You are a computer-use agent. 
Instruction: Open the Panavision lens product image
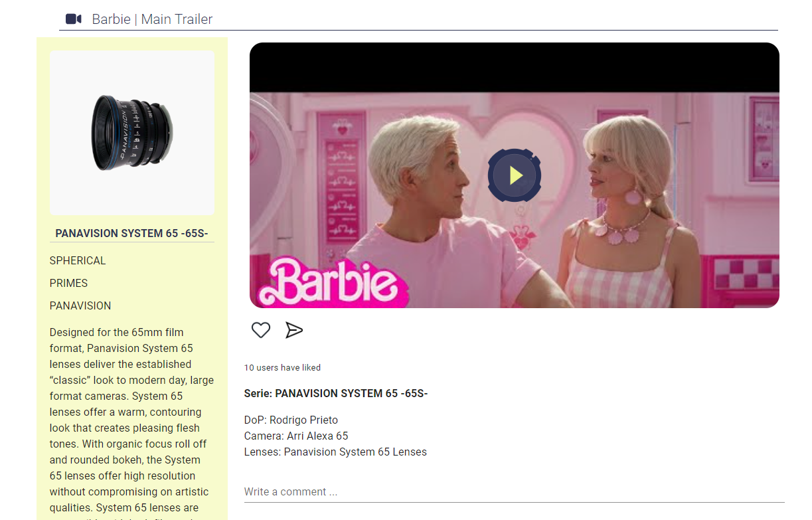coord(132,133)
